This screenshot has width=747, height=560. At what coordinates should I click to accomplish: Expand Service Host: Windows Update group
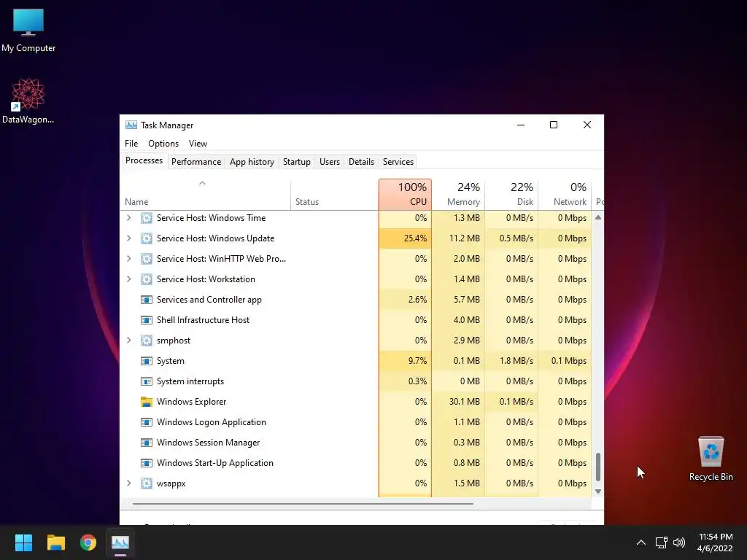[x=128, y=238]
